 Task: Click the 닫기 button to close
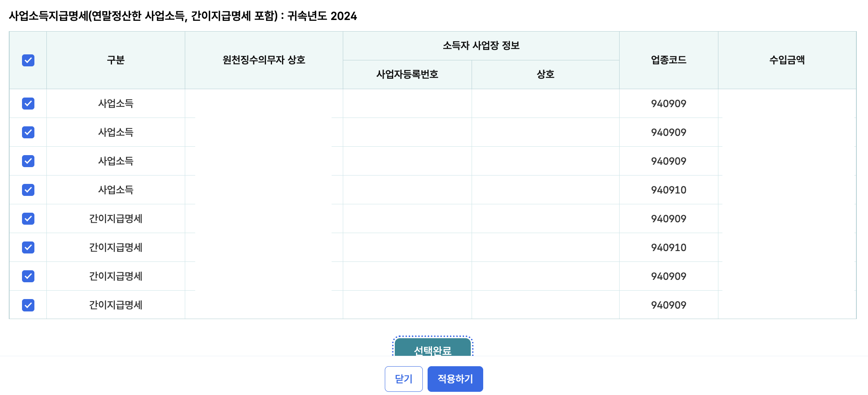404,379
